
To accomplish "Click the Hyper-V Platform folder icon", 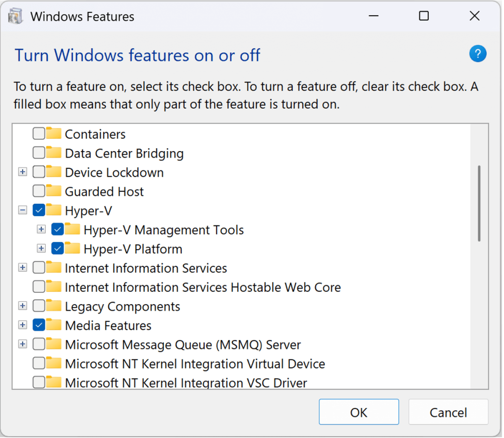I will click(72, 249).
